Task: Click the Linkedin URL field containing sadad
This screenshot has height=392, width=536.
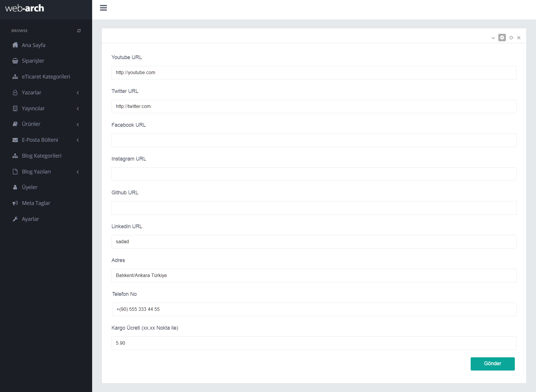Action: (x=314, y=242)
